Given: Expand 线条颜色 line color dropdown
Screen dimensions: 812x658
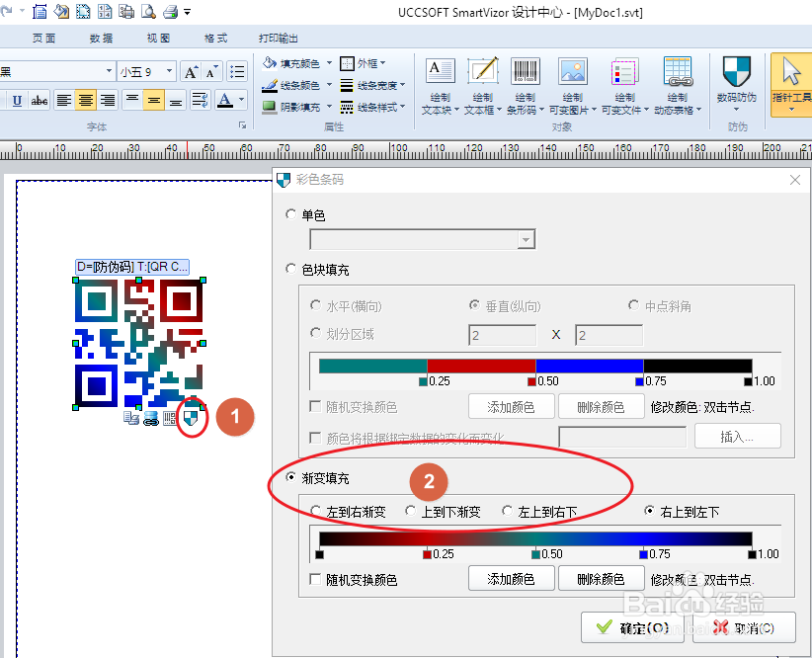Looking at the screenshot, I should (x=329, y=85).
